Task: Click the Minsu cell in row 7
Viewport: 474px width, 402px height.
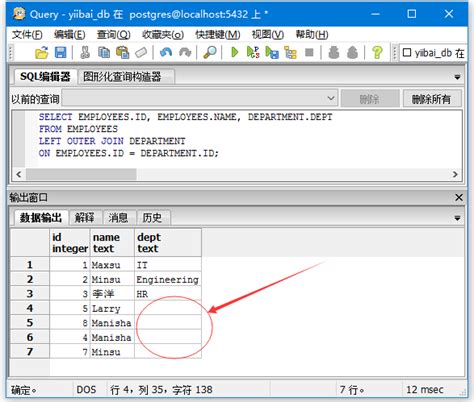Action: 112,351
